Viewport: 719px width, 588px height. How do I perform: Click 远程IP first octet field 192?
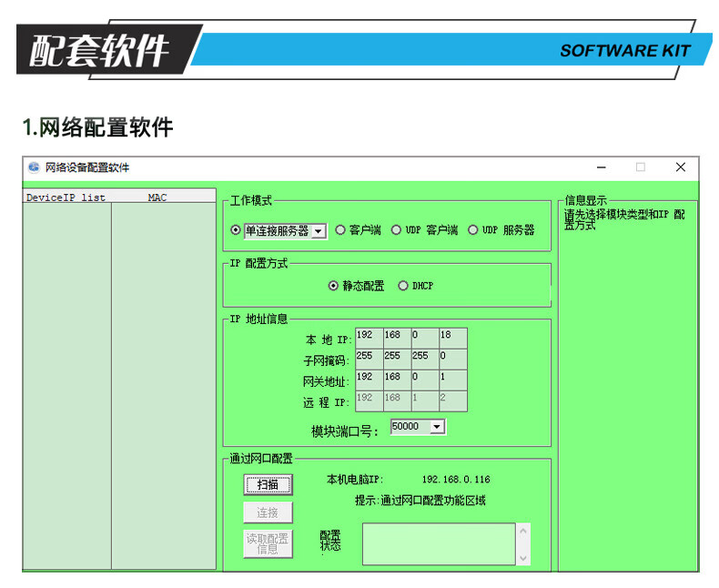point(370,401)
